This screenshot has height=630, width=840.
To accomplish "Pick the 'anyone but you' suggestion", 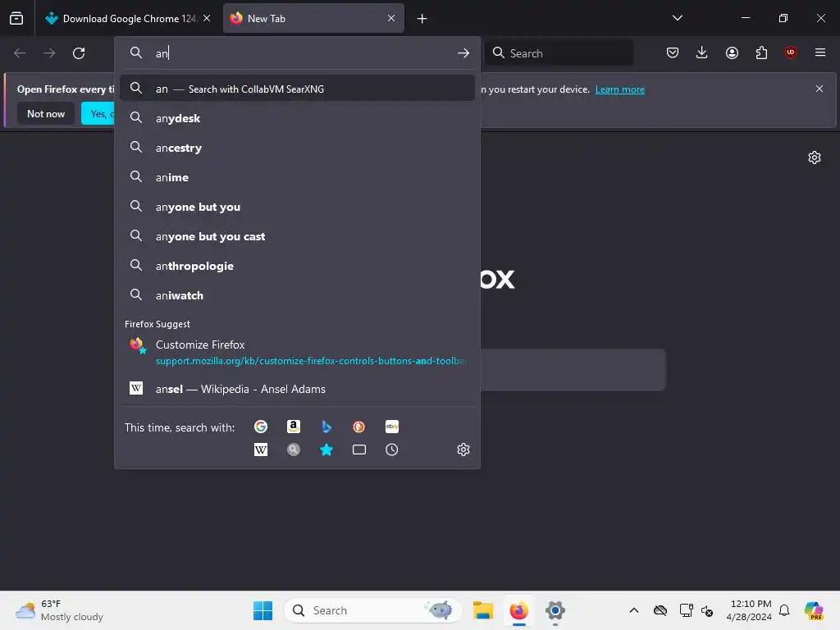I will [297, 207].
